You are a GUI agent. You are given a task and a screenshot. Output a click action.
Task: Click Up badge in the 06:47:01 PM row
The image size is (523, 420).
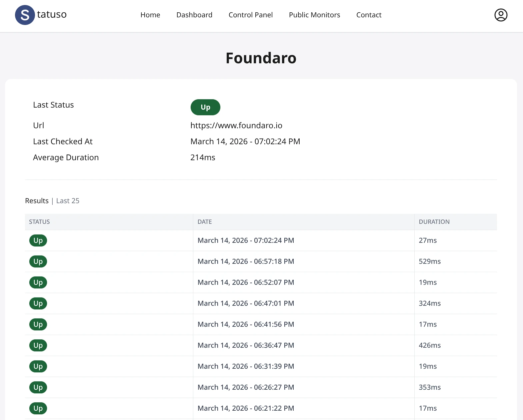38,303
